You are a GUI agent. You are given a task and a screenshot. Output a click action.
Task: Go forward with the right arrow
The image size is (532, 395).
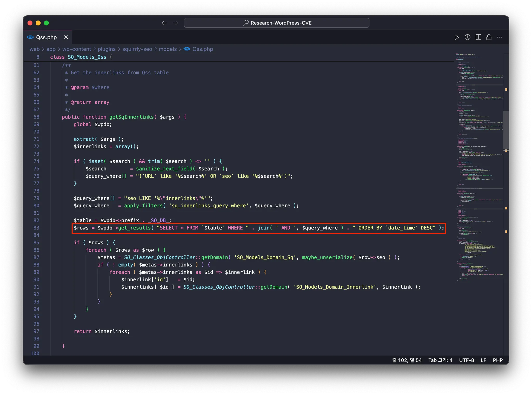click(175, 23)
